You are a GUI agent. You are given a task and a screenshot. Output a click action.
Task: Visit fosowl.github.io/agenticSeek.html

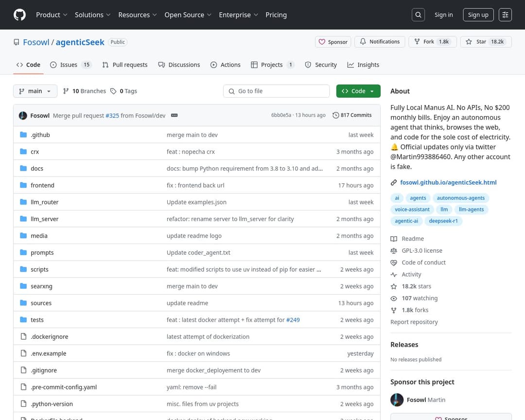coord(448,183)
